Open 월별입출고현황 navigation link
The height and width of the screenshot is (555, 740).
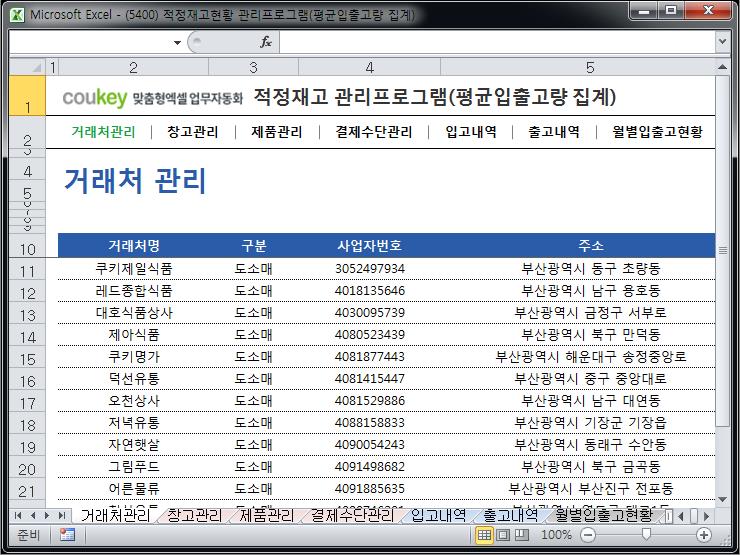pyautogui.click(x=657, y=132)
